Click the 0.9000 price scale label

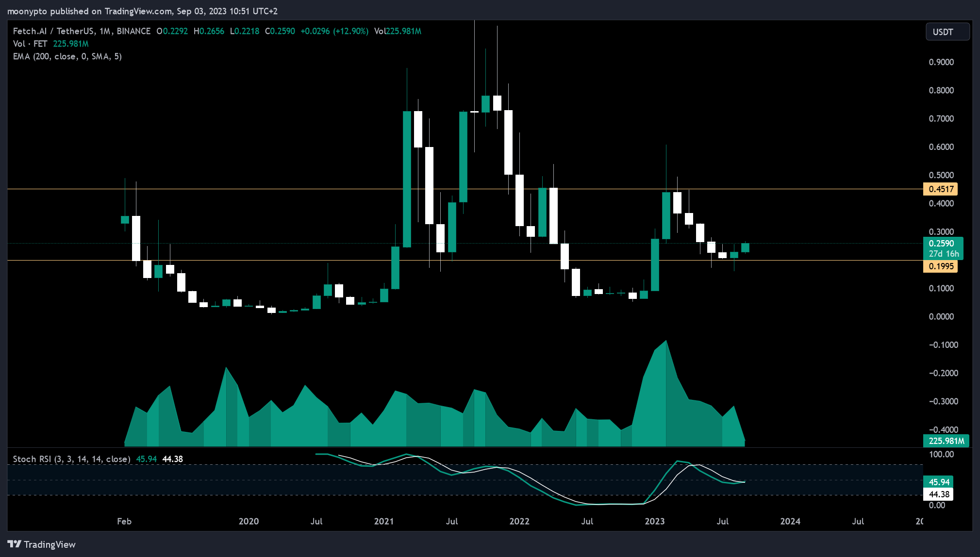pos(941,62)
